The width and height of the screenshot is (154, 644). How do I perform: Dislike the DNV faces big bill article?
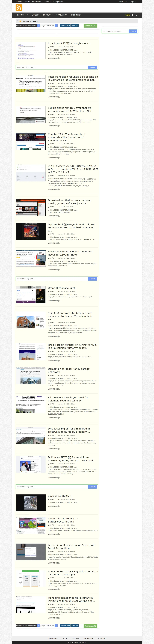[x=52, y=435]
